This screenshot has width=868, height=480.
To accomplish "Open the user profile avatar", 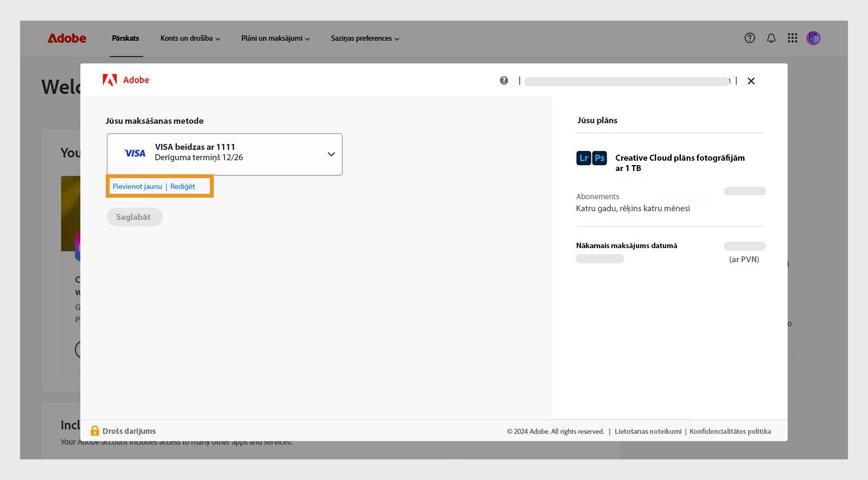I will click(x=813, y=38).
